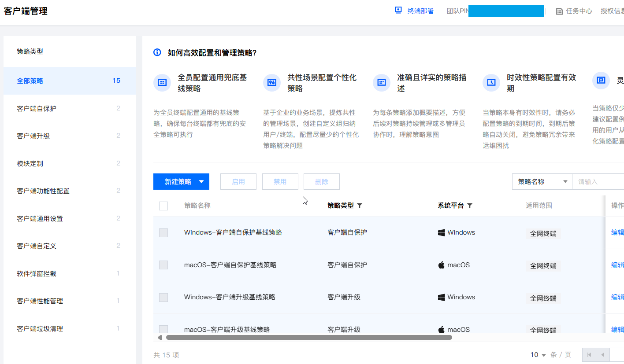Screen dimensions: 624x364
Task: Click the 全网终端 tag in macOS-客户端自保护基线策略 row
Action: coord(543,266)
